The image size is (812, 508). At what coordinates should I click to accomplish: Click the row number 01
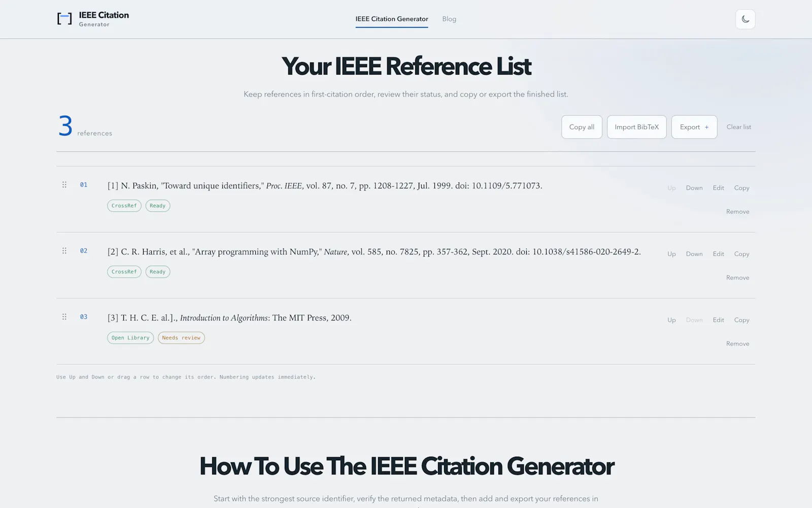(x=84, y=185)
